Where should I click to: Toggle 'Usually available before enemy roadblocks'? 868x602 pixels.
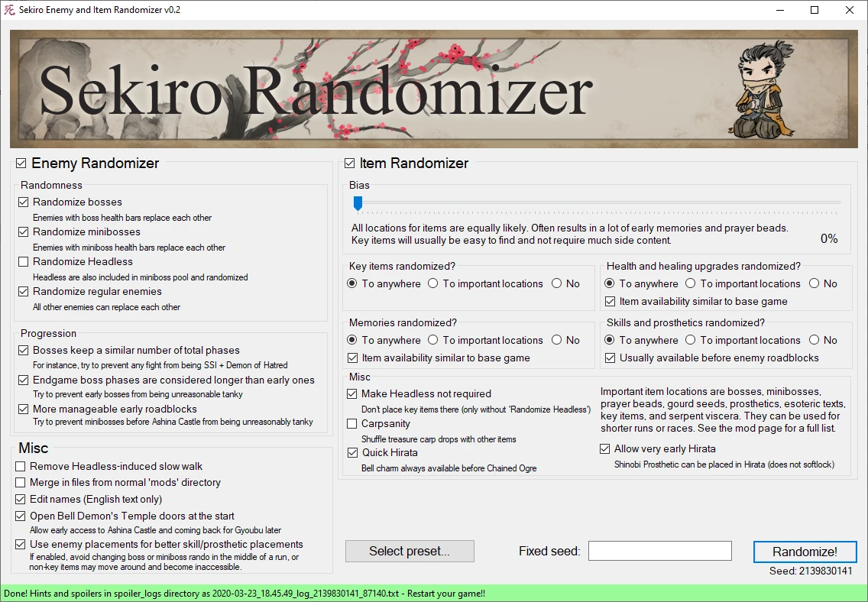tap(610, 358)
